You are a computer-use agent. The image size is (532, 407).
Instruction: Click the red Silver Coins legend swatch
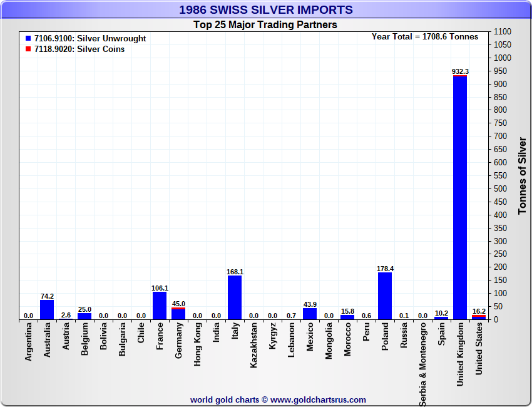pos(28,49)
